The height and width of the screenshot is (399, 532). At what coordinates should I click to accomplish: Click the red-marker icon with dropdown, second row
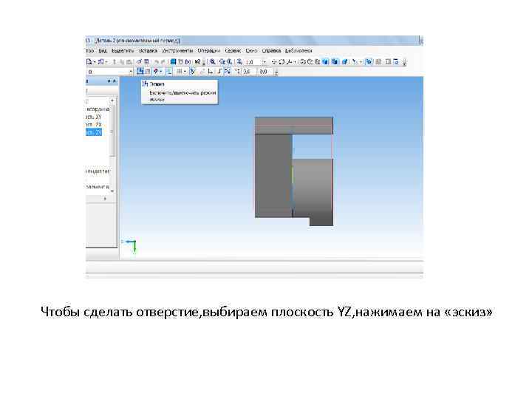155,72
